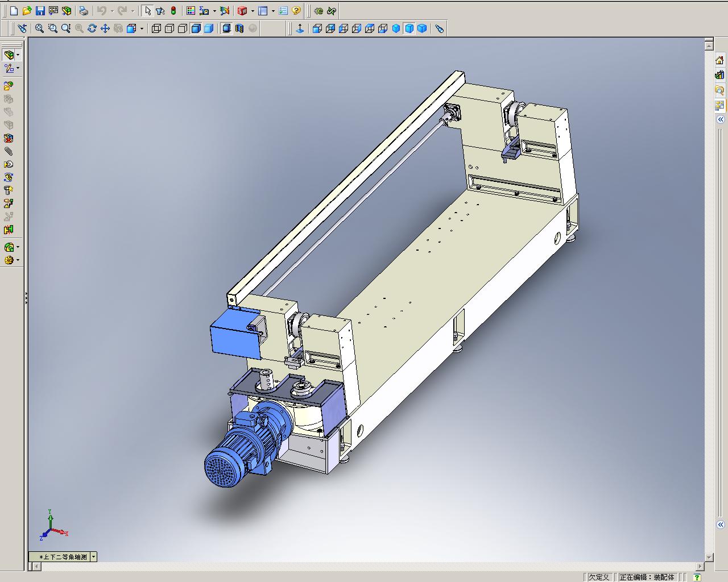Toggle Shaded With Edges display
The width and height of the screenshot is (728, 582).
tap(196, 28)
